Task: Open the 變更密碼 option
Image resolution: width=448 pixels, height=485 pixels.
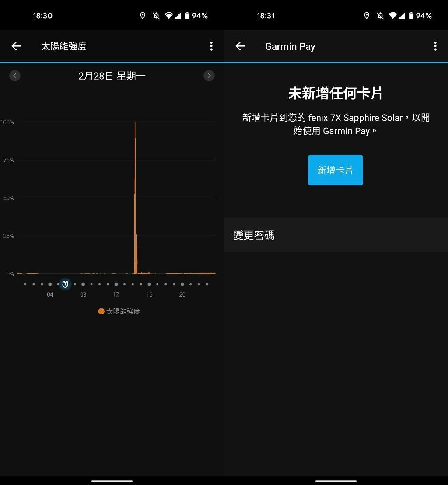Action: click(336, 235)
